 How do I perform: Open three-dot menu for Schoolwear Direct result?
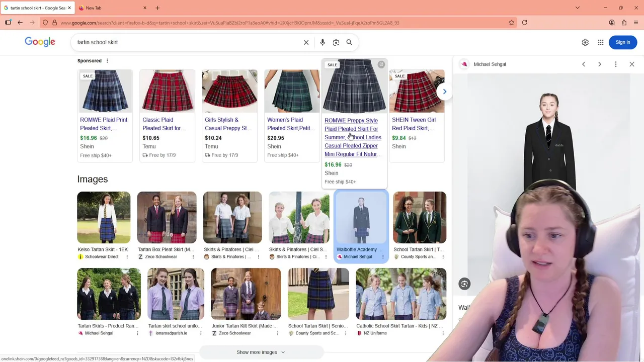click(x=127, y=257)
